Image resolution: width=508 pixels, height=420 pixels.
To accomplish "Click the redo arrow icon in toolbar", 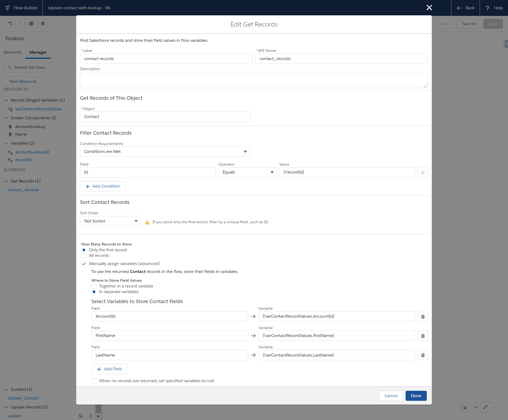I will [x=20, y=24].
